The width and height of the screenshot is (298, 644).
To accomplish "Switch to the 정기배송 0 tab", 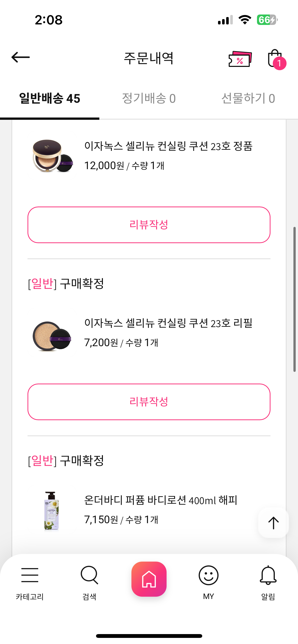I will click(149, 98).
